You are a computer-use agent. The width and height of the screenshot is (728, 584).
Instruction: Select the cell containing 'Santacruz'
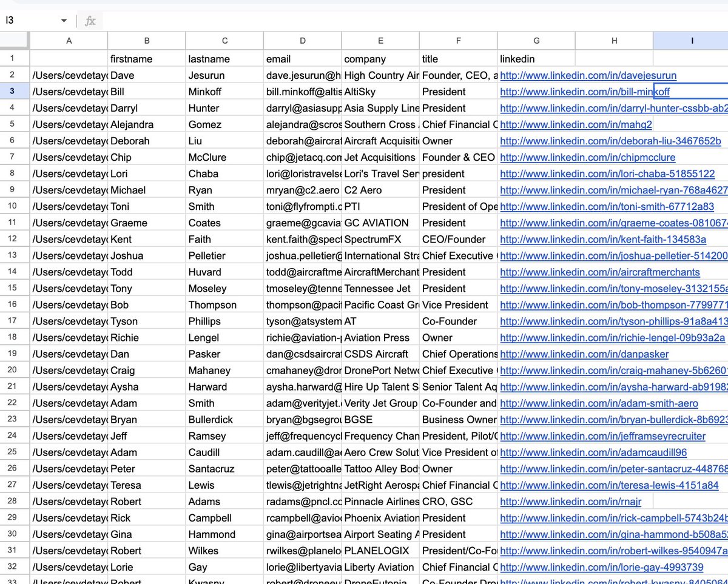[224, 468]
